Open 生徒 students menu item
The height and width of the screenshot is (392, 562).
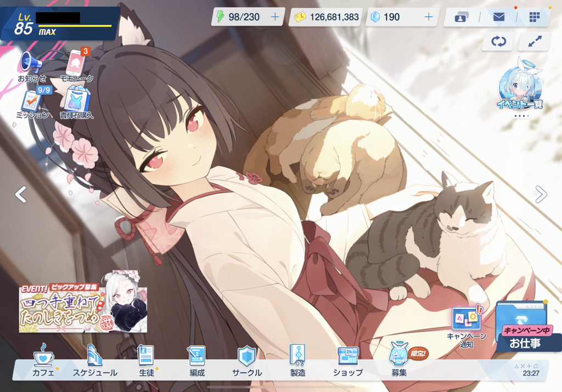point(147,361)
